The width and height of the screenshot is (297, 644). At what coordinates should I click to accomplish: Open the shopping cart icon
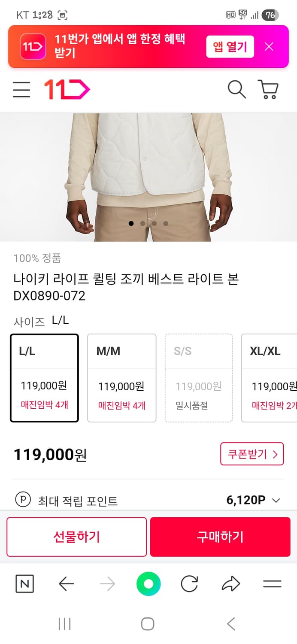point(269,90)
